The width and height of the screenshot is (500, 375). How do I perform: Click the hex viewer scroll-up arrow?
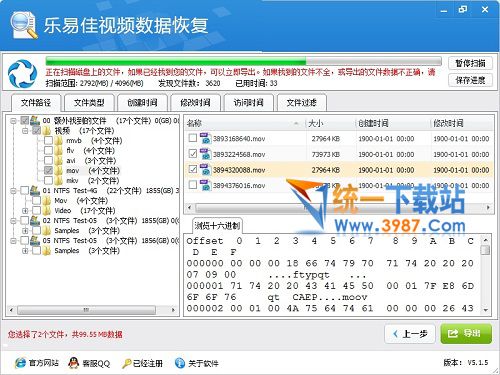coord(486,240)
